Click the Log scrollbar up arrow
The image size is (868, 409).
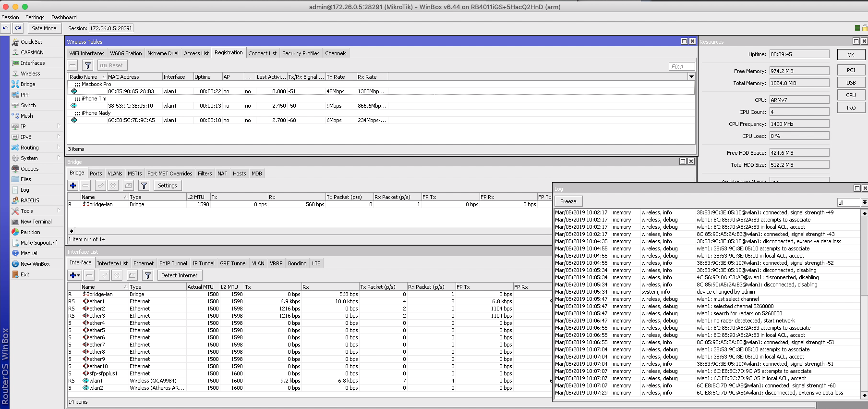click(864, 213)
